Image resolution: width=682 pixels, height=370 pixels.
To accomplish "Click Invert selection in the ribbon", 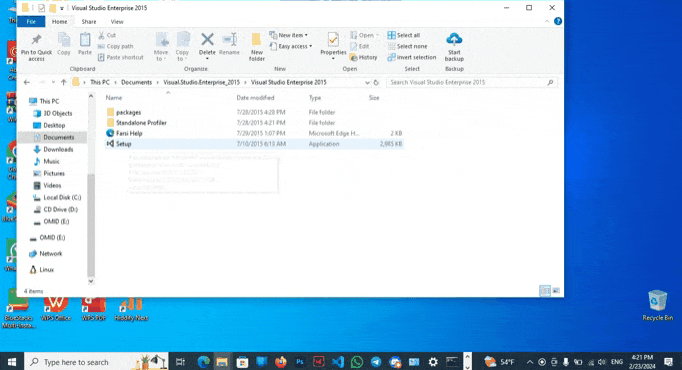I will click(411, 57).
